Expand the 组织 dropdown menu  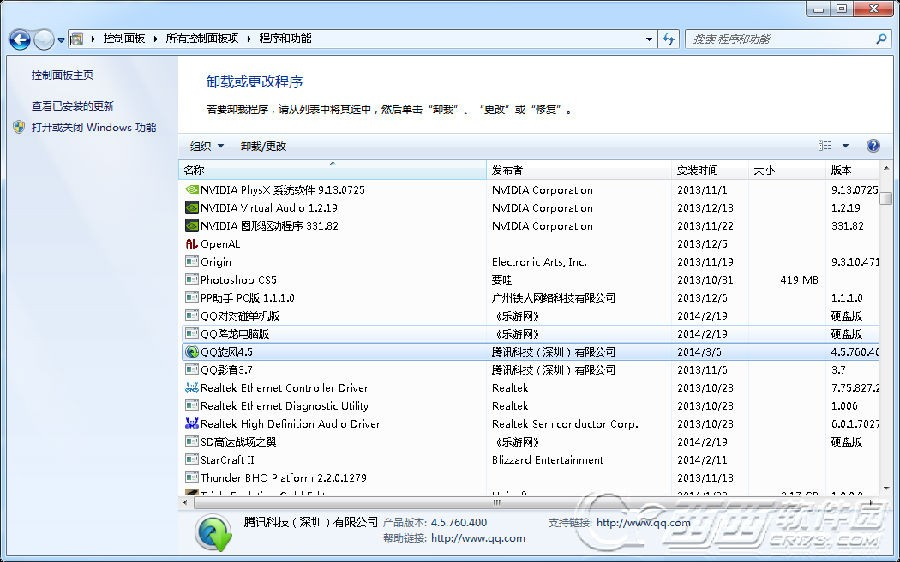click(x=207, y=146)
